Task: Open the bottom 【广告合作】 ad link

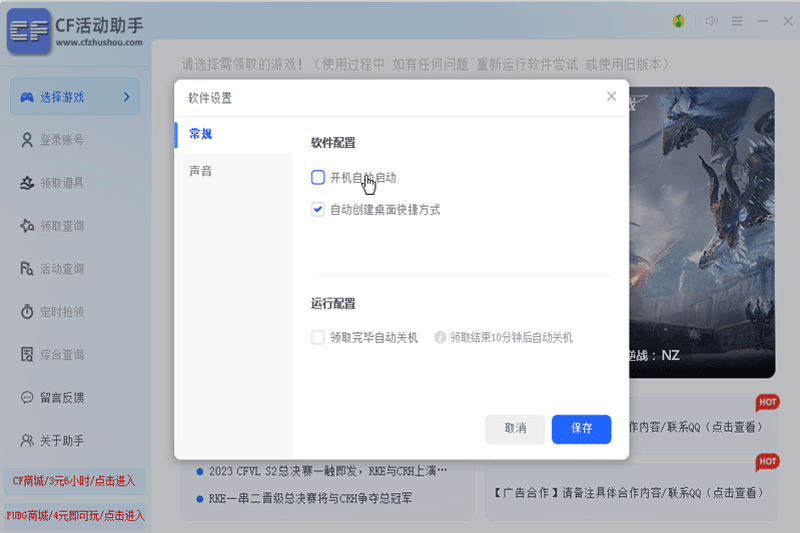Action: coord(629,493)
